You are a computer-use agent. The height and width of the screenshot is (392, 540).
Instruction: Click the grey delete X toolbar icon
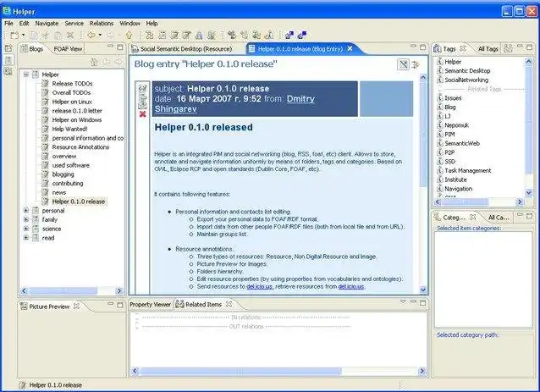point(70,35)
